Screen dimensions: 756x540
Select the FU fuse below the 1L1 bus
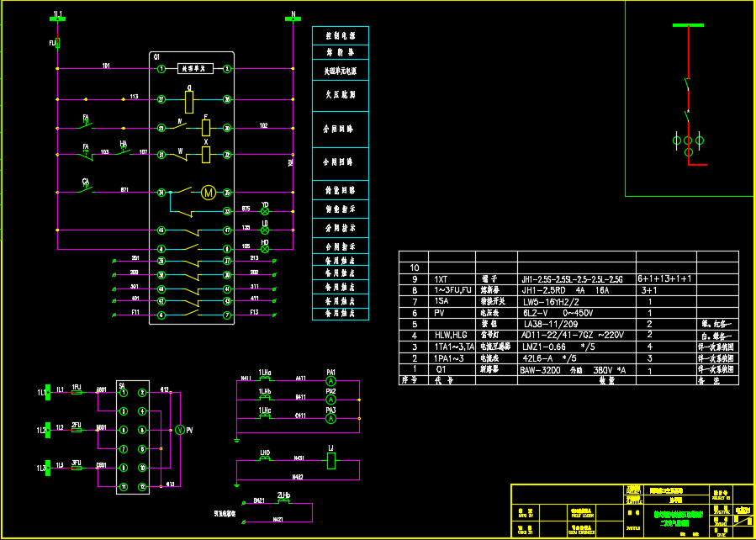click(57, 44)
